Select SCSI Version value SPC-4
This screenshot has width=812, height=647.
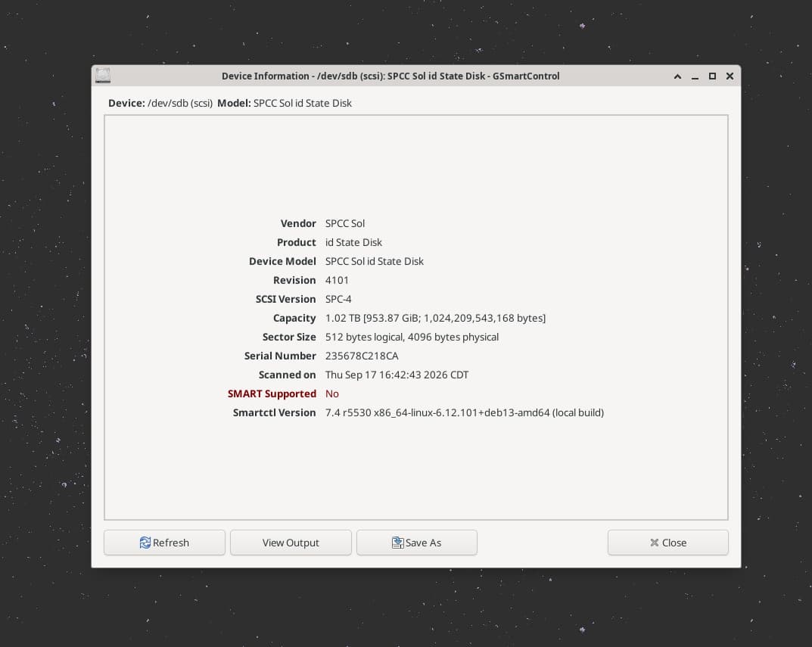click(x=338, y=299)
